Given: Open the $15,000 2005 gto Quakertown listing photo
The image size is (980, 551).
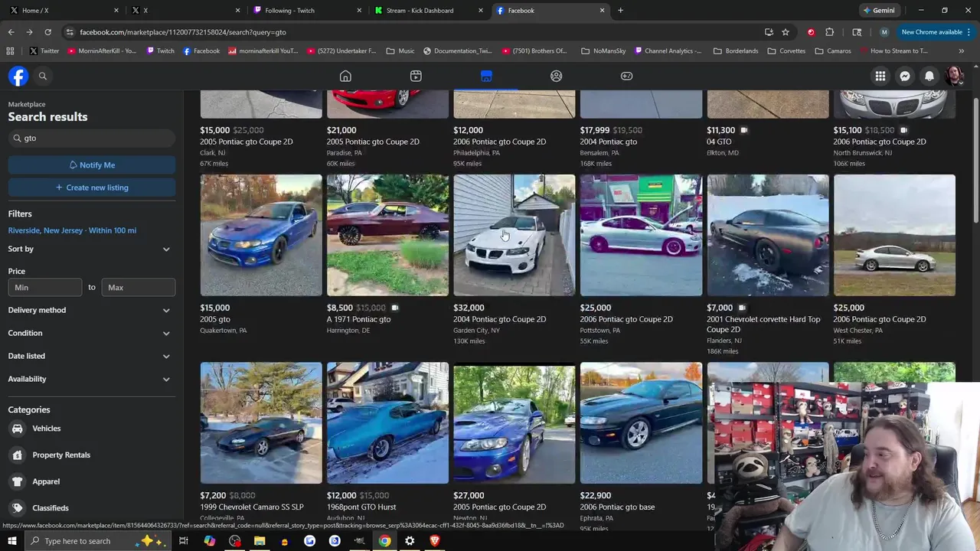Looking at the screenshot, I should coord(261,235).
